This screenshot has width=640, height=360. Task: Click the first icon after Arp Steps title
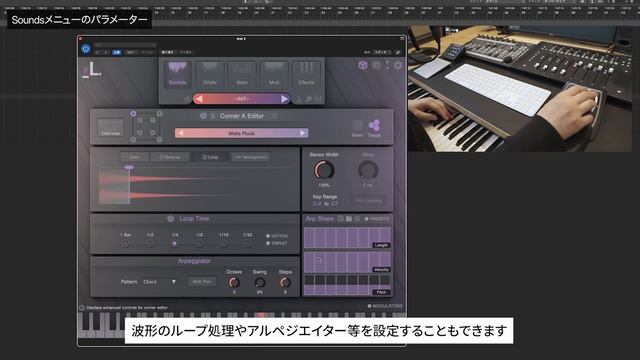click(340, 219)
